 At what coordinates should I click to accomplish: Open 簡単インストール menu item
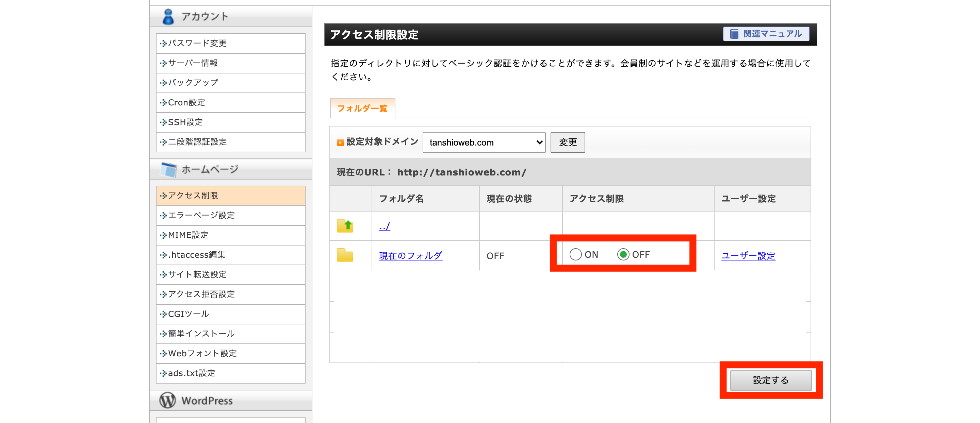click(x=231, y=334)
